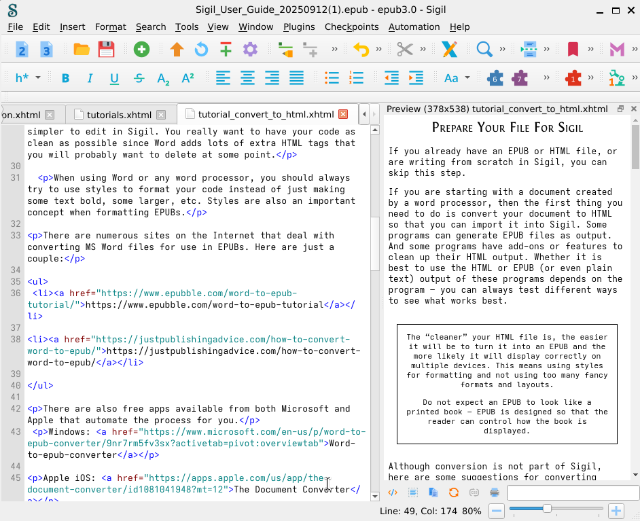Click the Inspect page code icon in Preview

(x=393, y=492)
